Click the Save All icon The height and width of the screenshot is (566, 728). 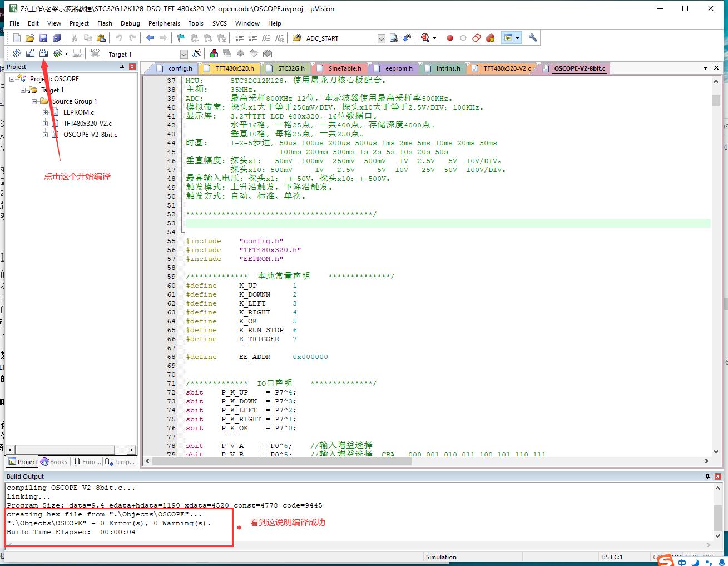click(x=57, y=38)
